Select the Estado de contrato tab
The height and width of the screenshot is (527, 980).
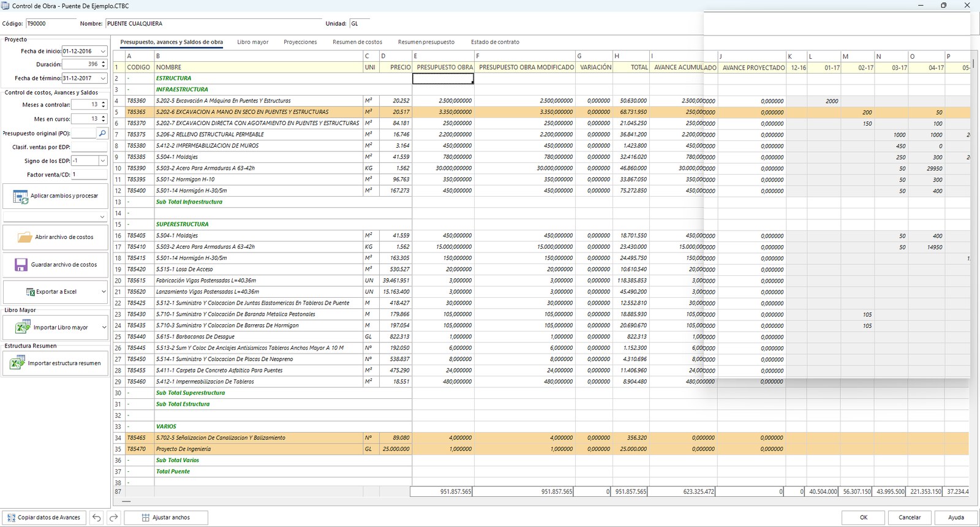pyautogui.click(x=495, y=42)
